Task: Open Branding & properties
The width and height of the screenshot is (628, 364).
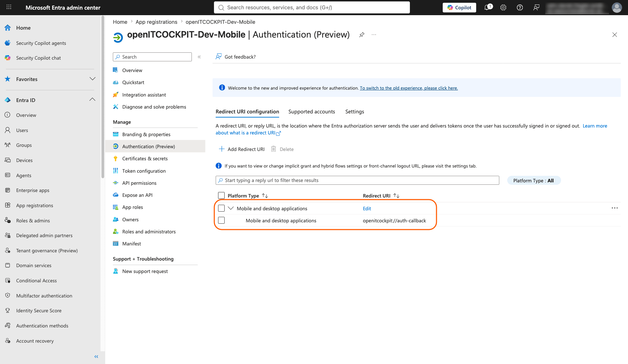Action: pos(146,134)
